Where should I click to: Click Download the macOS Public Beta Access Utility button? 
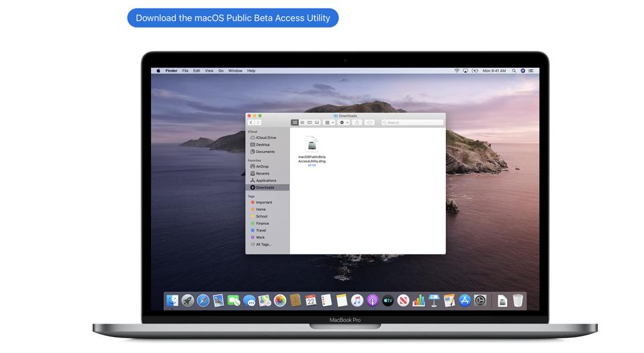(232, 18)
